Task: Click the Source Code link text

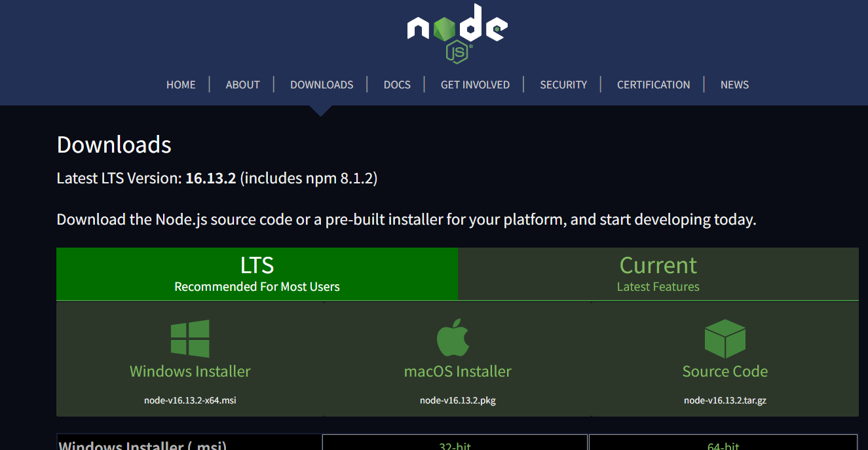Action: pyautogui.click(x=725, y=371)
